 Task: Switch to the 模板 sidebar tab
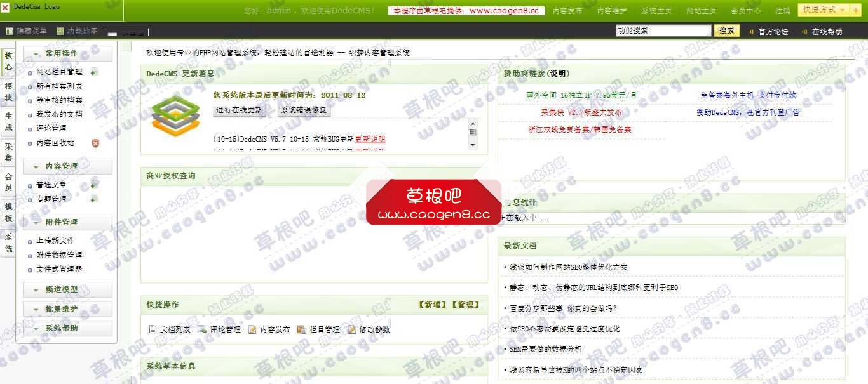(8, 212)
